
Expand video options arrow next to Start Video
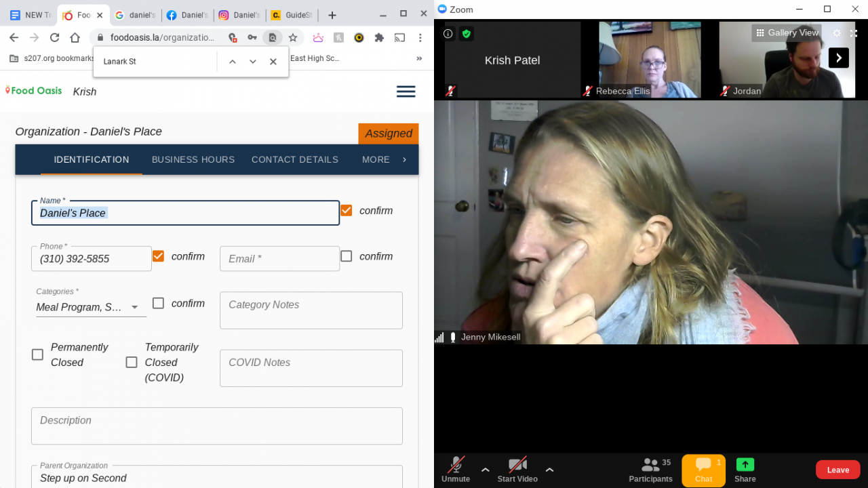pyautogui.click(x=549, y=469)
